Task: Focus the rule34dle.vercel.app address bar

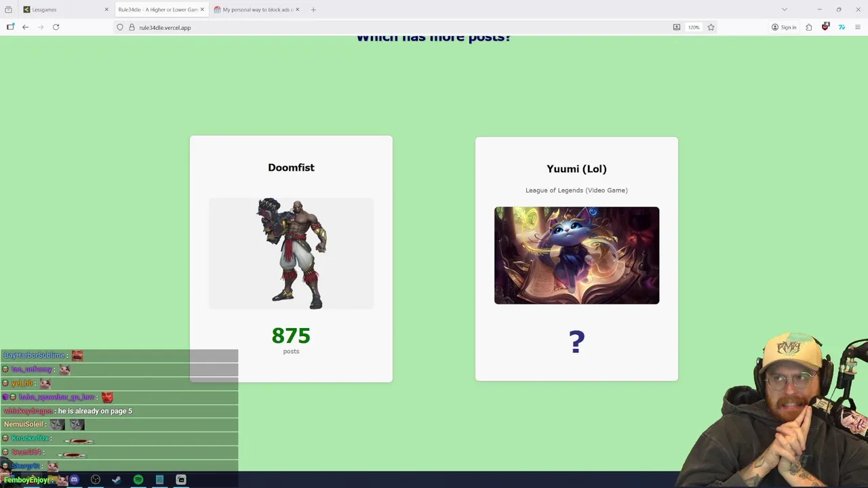Action: pyautogui.click(x=415, y=27)
